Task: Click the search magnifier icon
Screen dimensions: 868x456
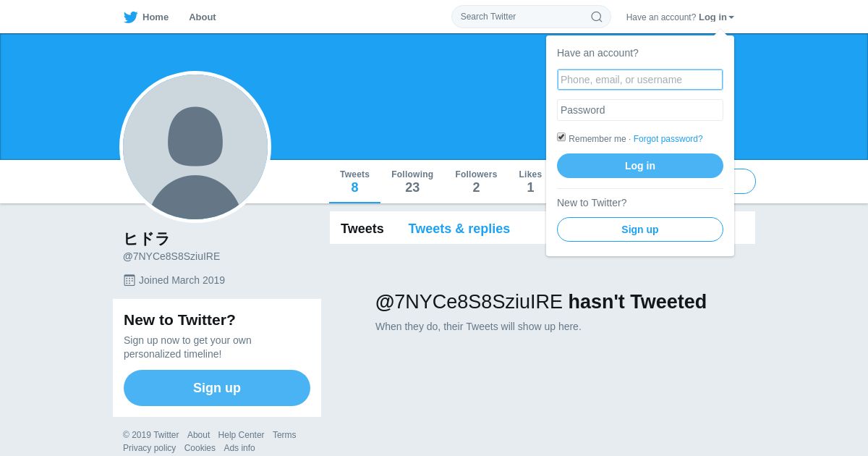Action: pyautogui.click(x=597, y=17)
